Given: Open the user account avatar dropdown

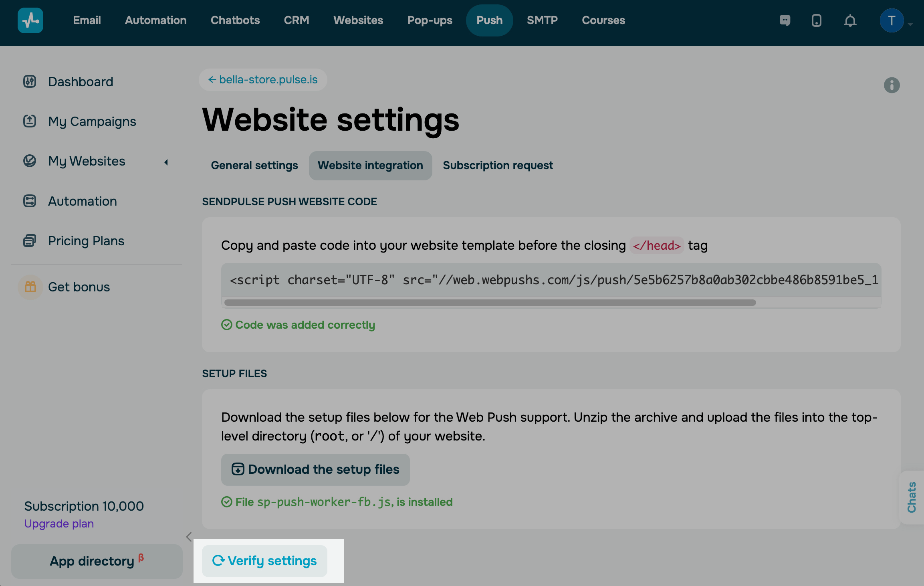Looking at the screenshot, I should coord(892,20).
